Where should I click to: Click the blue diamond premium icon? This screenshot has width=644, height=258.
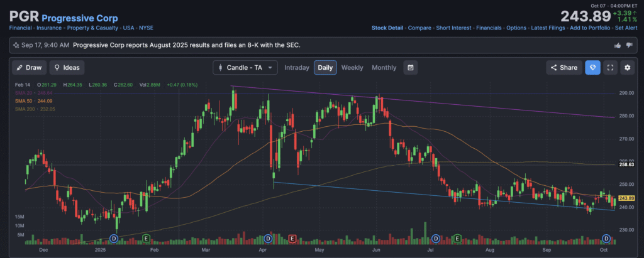tap(592, 68)
